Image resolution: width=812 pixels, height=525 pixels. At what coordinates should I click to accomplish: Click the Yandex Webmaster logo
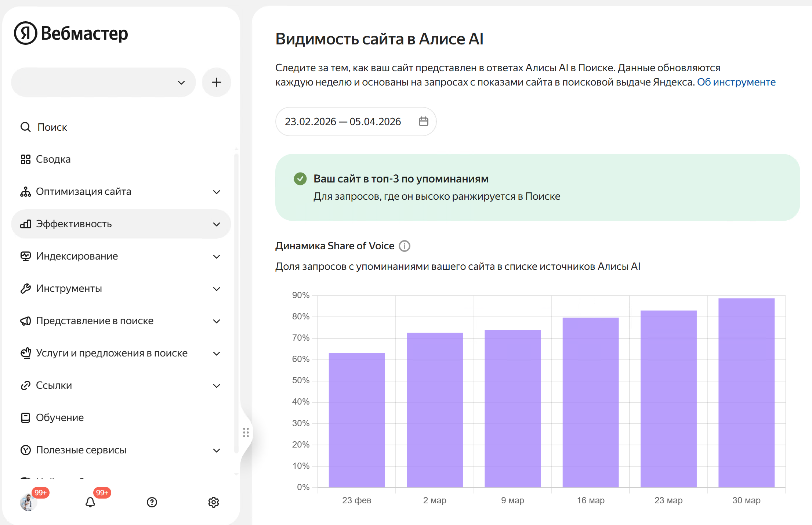pos(71,33)
